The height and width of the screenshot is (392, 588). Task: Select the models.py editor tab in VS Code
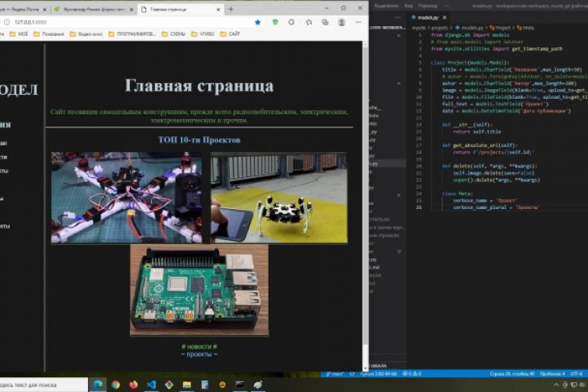click(x=427, y=17)
